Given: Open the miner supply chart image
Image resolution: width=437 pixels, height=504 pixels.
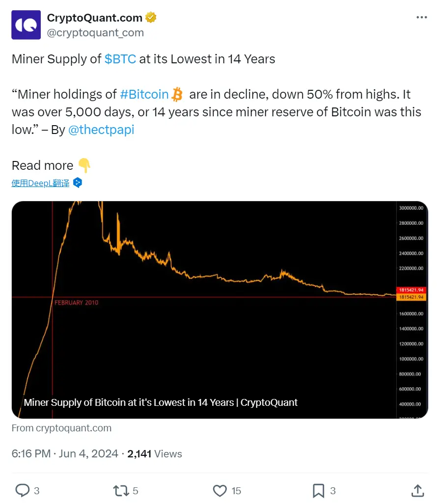Looking at the screenshot, I should (x=218, y=309).
